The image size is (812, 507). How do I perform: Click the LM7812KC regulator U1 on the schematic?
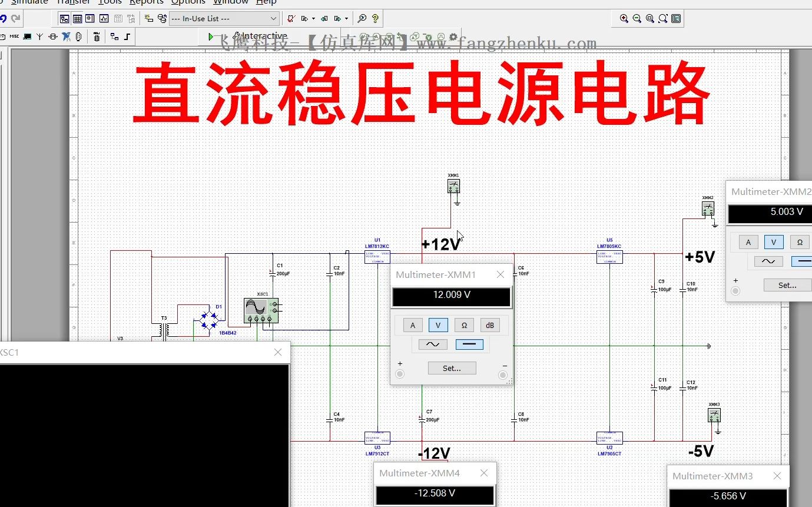pos(377,256)
